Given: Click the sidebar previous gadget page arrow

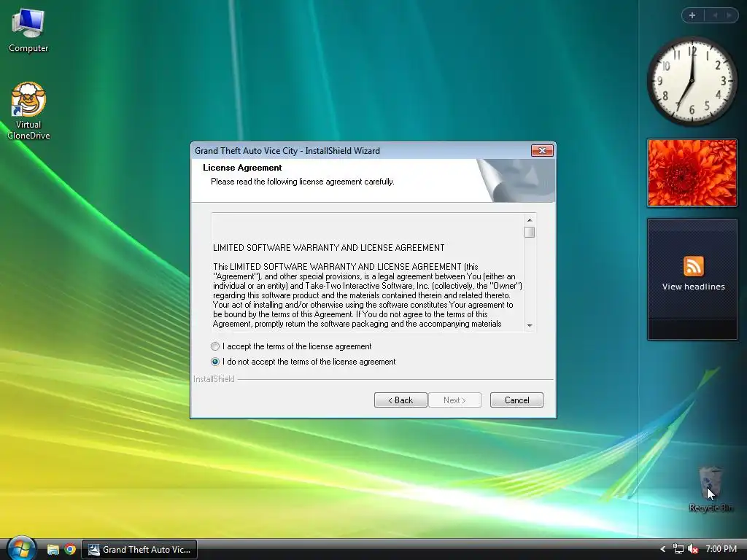Looking at the screenshot, I should point(714,16).
